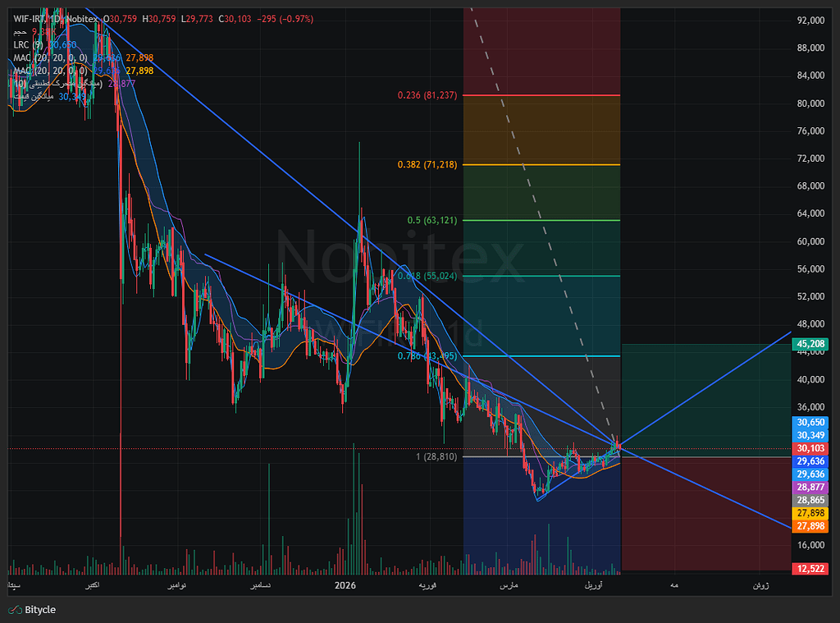Click the yellow 27,898 price tag
This screenshot has width=840, height=623.
pyautogui.click(x=810, y=513)
